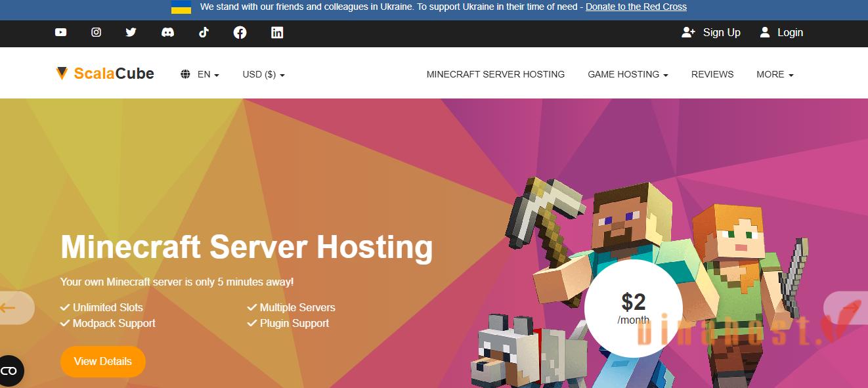This screenshot has height=388, width=868.
Task: Open the round black accessibility widget
Action: [9, 371]
